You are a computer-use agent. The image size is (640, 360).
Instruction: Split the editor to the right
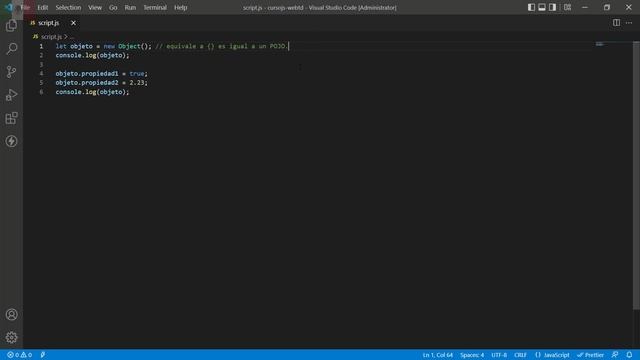616,23
